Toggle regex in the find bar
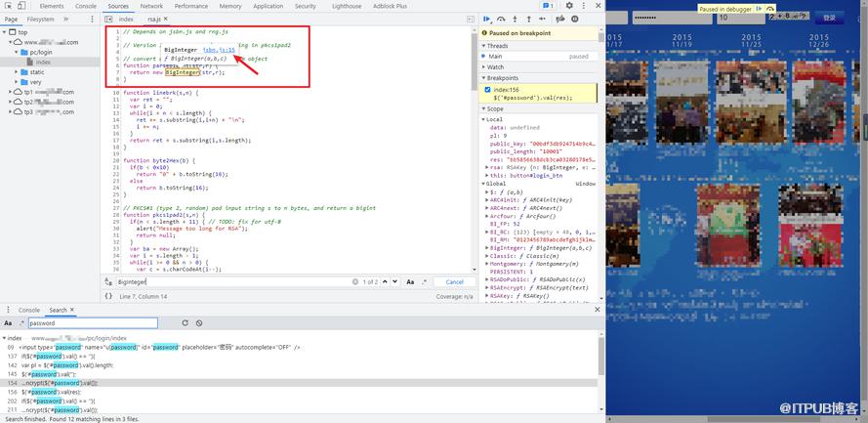 pos(424,281)
